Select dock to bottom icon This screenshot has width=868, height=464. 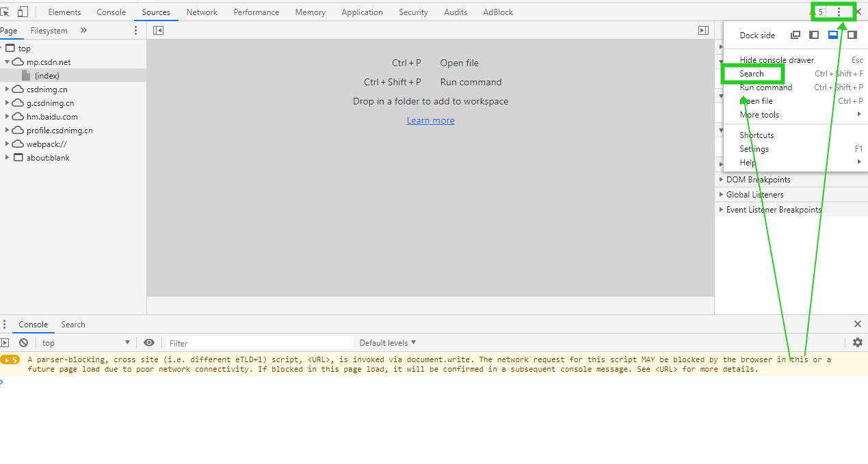833,35
